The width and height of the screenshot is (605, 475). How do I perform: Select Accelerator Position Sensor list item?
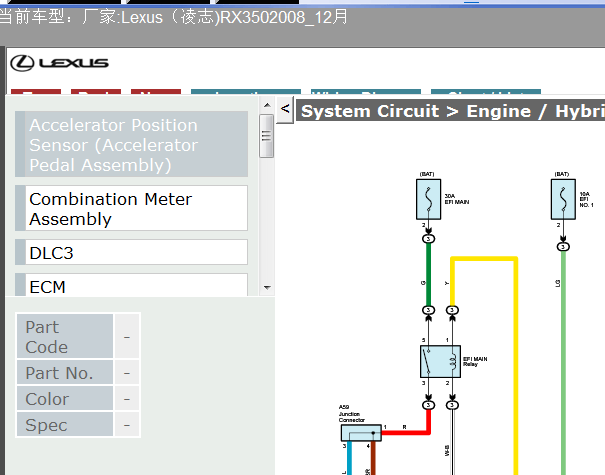click(x=132, y=144)
